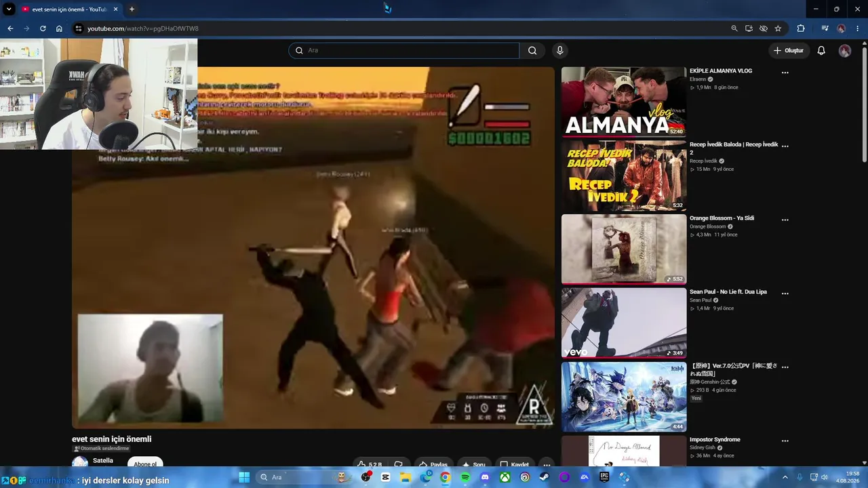Open the Recep İvedik 2 thumbnail
The image size is (868, 488).
[624, 176]
